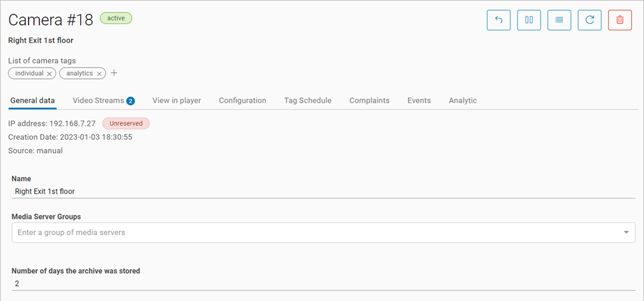The image size is (644, 301).
Task: Open the View in player tab
Action: [x=177, y=100]
